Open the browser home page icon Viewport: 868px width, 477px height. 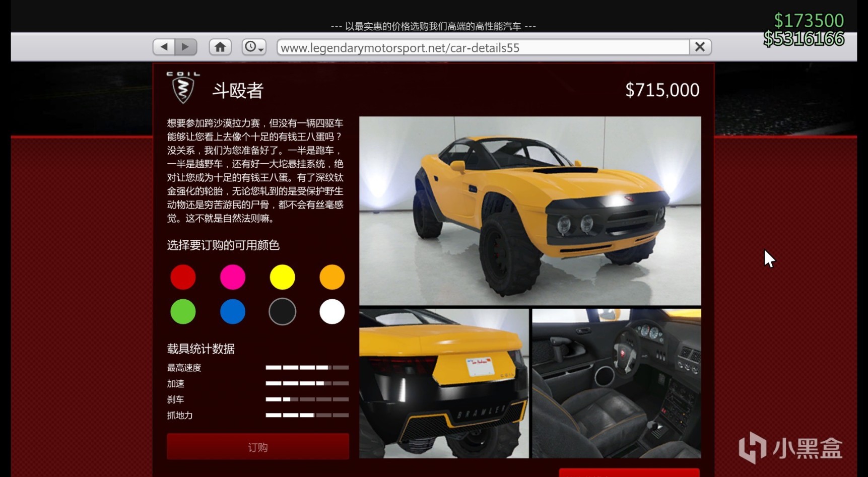tap(220, 47)
